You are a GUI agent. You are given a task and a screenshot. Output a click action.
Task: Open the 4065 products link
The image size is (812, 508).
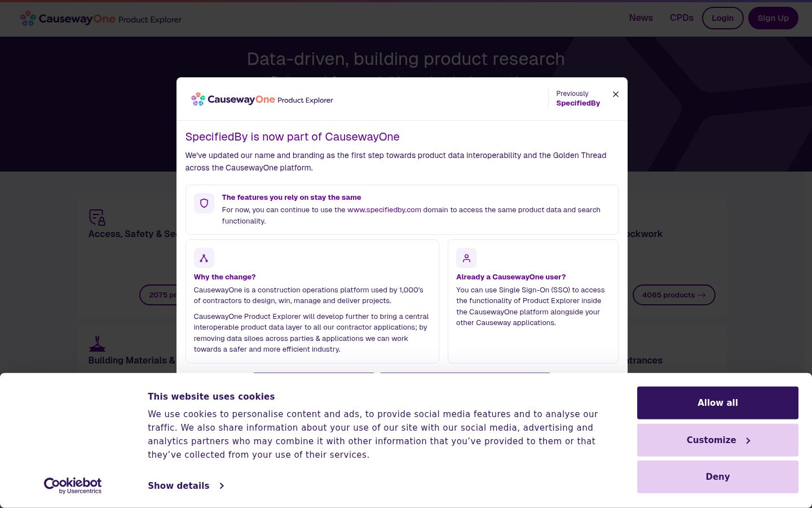click(x=674, y=295)
